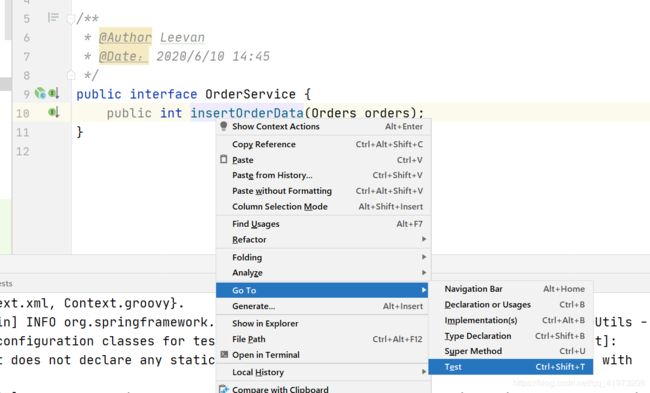Click the interface keyword on line 9
650x393 pixels.
[x=163, y=94]
